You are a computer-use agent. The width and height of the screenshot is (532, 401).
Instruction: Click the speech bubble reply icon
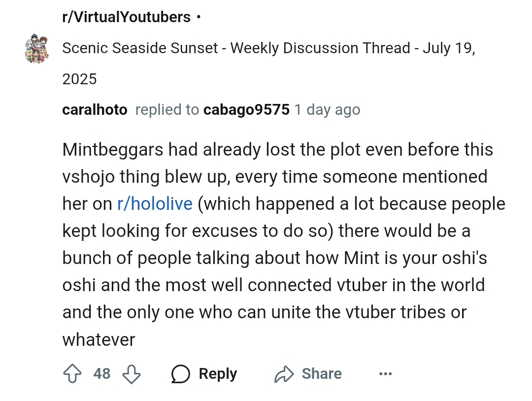[x=181, y=374]
